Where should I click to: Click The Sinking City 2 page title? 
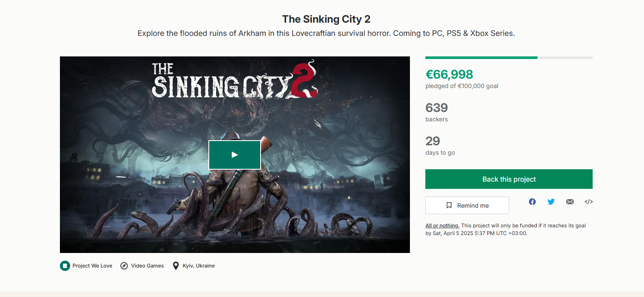[x=326, y=19]
